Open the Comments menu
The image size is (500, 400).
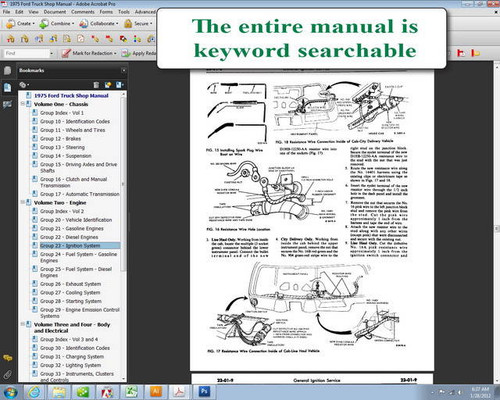coord(83,12)
